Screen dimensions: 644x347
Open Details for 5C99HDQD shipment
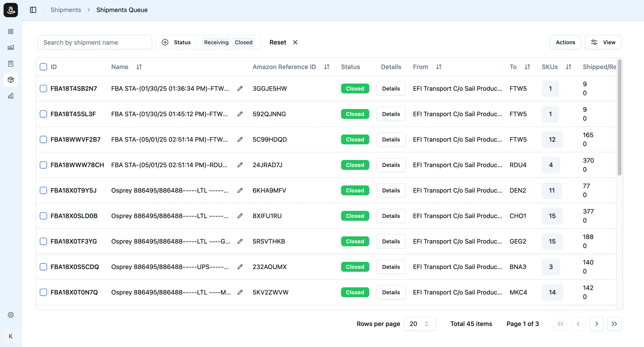pos(391,140)
